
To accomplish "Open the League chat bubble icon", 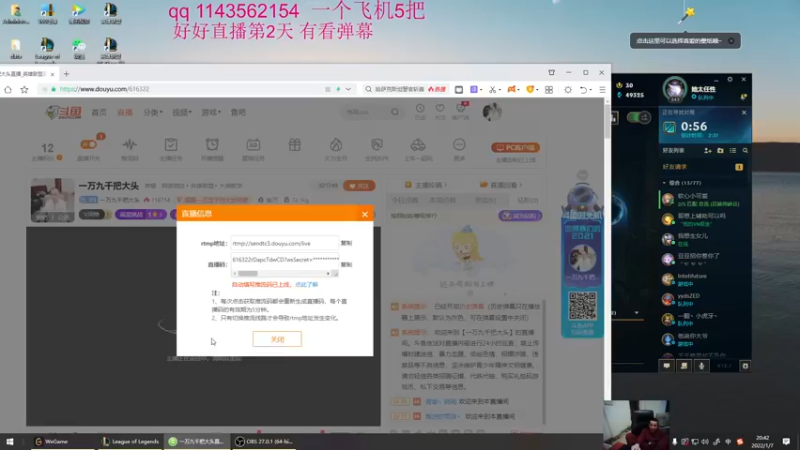I will click(x=666, y=366).
